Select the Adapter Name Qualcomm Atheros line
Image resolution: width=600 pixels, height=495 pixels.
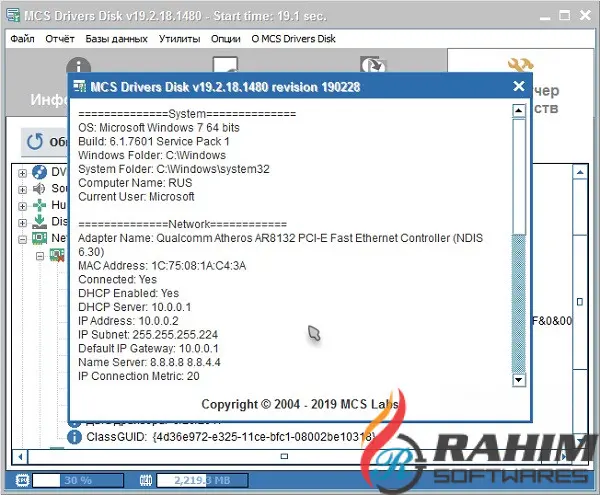280,245
